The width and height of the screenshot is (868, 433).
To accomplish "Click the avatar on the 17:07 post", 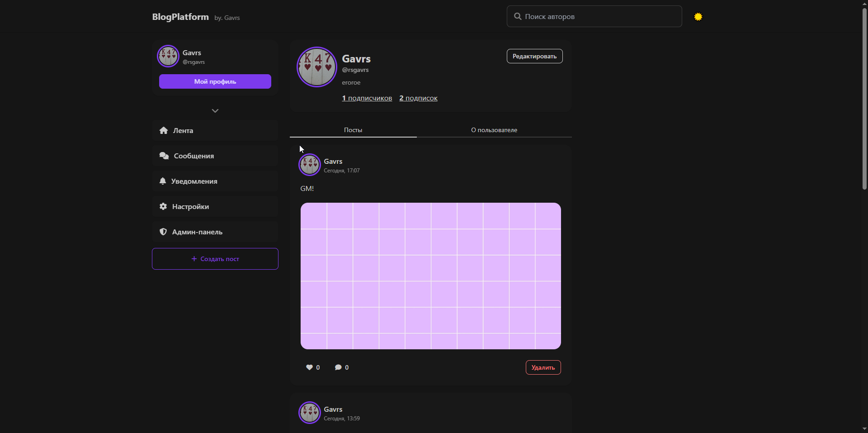I will 310,165.
